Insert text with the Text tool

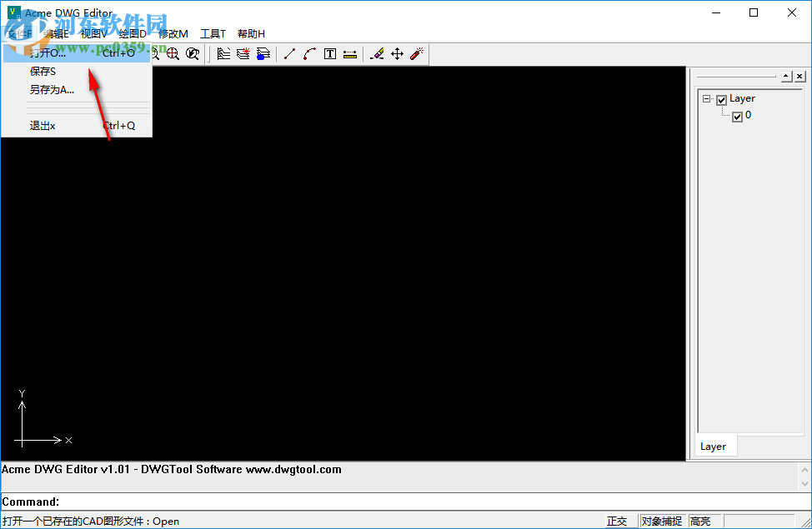coord(329,53)
